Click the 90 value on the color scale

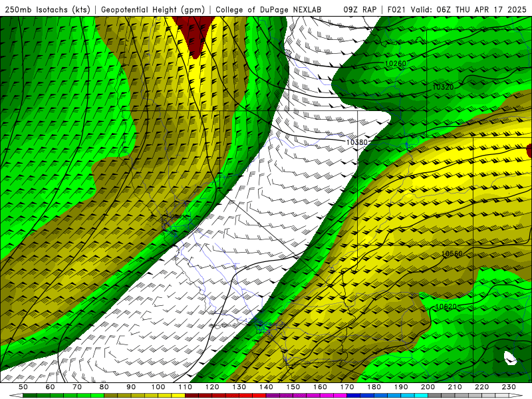point(131,387)
